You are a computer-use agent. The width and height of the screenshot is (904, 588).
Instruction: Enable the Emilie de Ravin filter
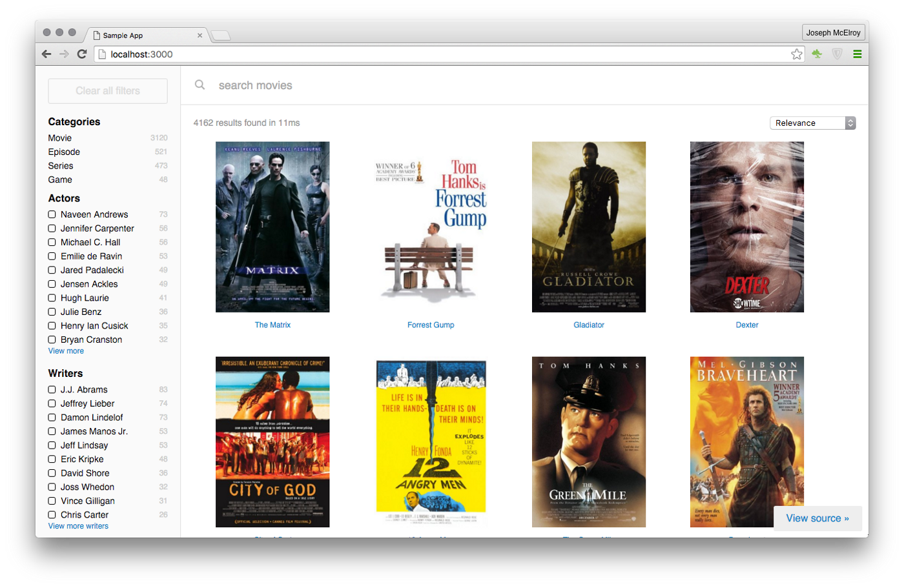[x=52, y=256]
